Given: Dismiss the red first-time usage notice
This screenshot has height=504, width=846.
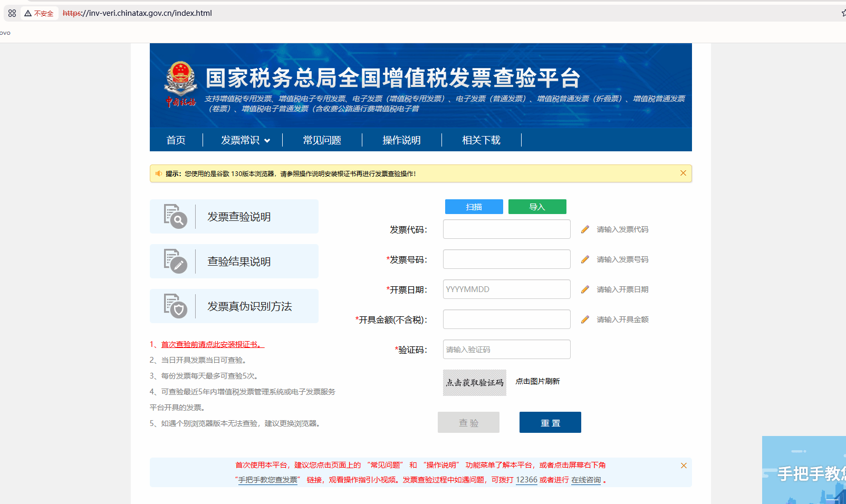Looking at the screenshot, I should tap(684, 466).
